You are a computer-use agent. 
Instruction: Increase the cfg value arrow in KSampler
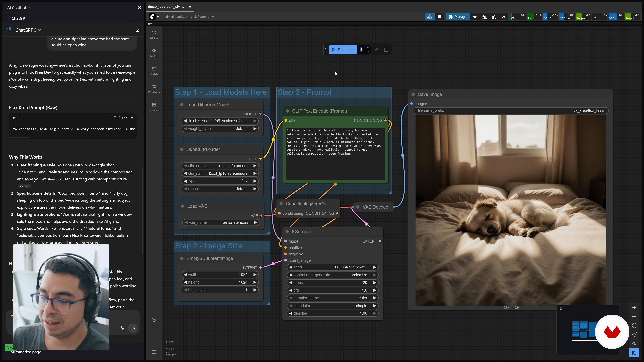point(375,290)
